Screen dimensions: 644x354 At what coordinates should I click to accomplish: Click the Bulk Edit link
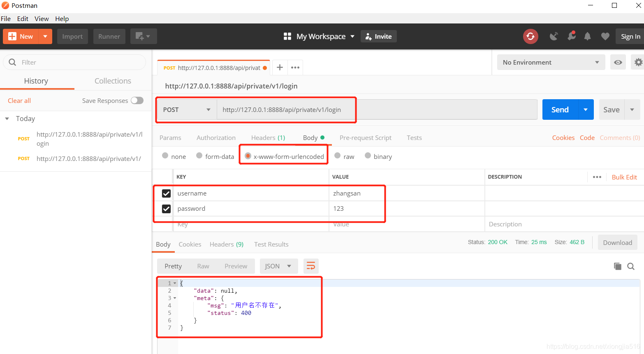pyautogui.click(x=624, y=177)
